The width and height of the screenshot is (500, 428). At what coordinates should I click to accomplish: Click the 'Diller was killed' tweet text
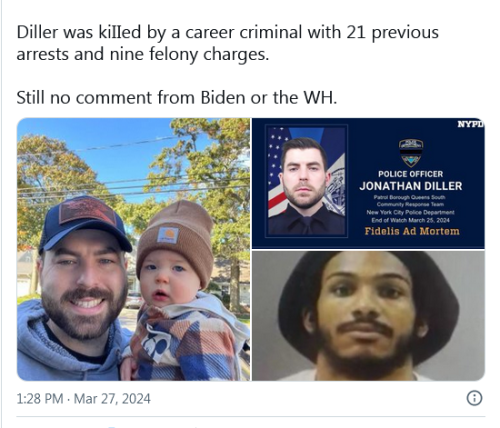[227, 32]
